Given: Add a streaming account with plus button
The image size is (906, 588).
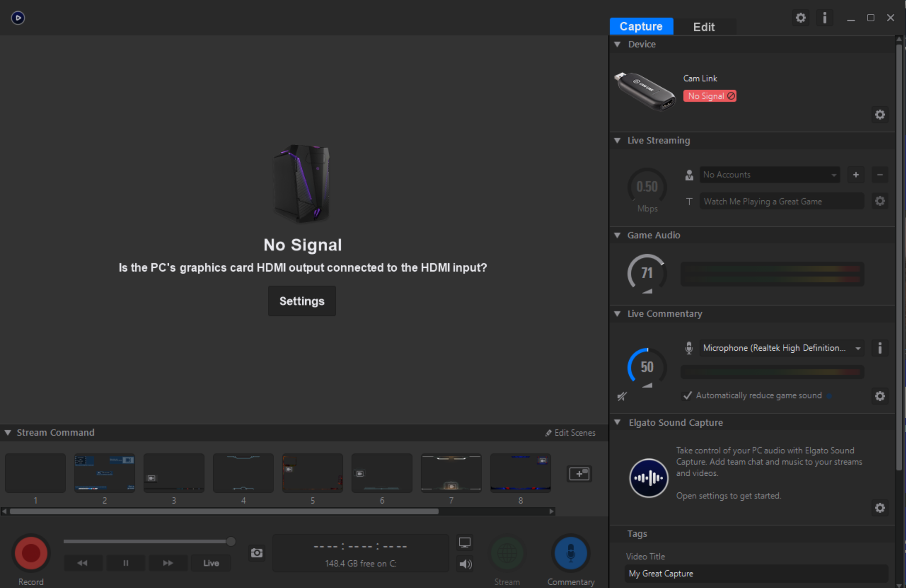Looking at the screenshot, I should pyautogui.click(x=856, y=175).
